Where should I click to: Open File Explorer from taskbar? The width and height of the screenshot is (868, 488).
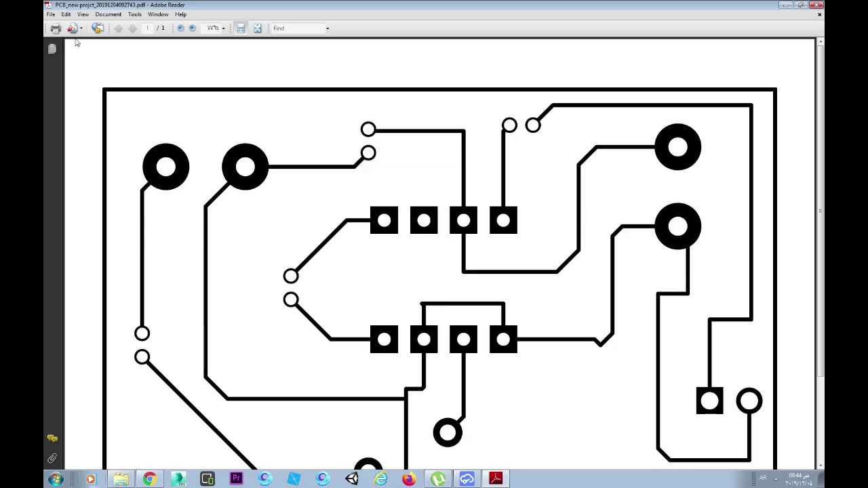pyautogui.click(x=121, y=479)
